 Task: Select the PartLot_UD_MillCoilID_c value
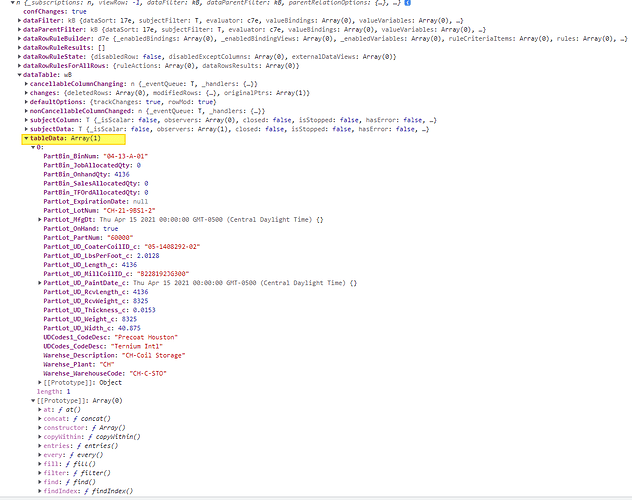[163, 274]
